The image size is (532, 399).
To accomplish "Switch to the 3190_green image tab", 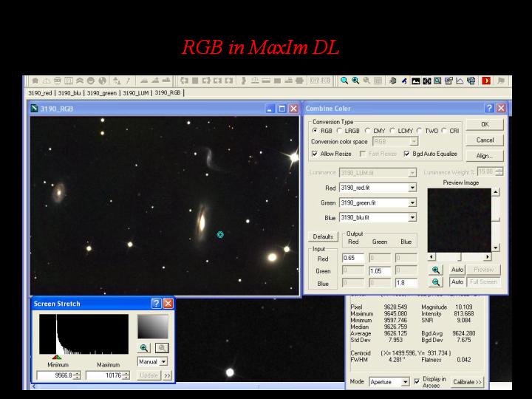I will tap(102, 93).
